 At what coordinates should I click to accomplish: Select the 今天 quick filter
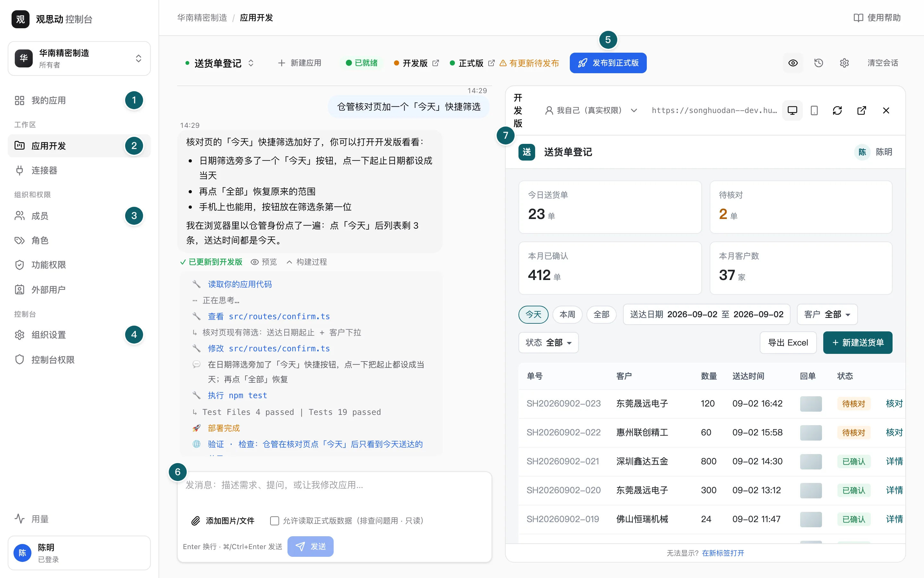pos(533,315)
